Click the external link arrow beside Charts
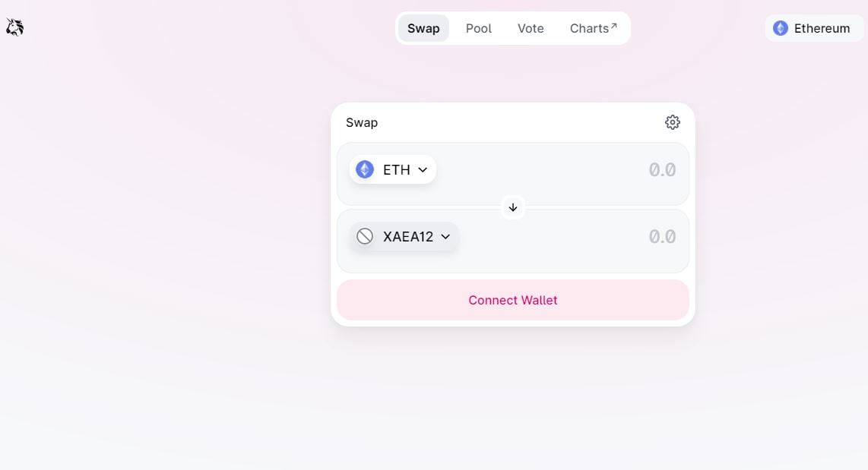Image resolution: width=868 pixels, height=470 pixels. click(614, 26)
